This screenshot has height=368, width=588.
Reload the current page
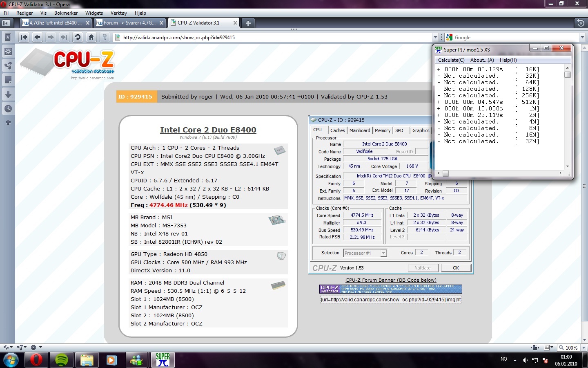click(78, 37)
